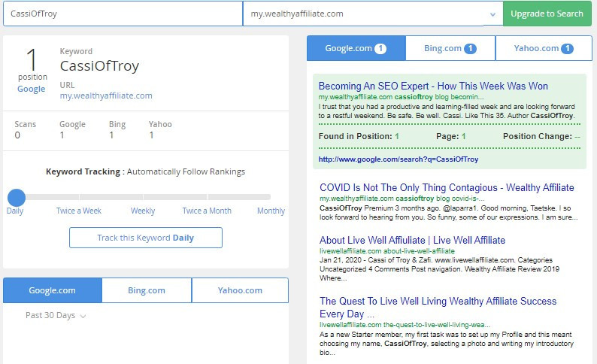The width and height of the screenshot is (597, 364).
Task: Click the Position Change value
Action: click(577, 136)
